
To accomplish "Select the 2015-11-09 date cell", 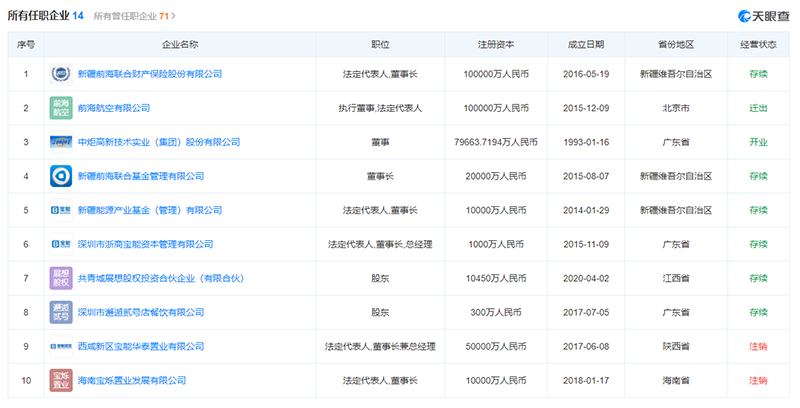I will pyautogui.click(x=586, y=244).
